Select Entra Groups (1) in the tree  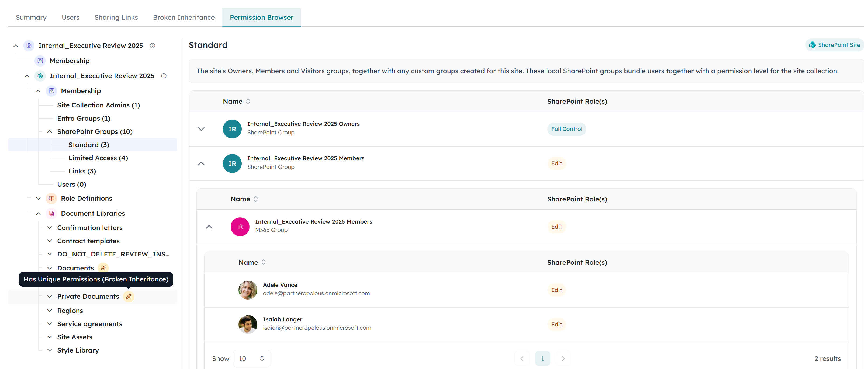tap(84, 118)
